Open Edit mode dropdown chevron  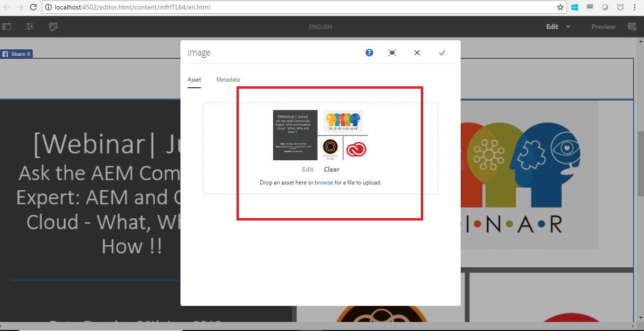click(568, 27)
